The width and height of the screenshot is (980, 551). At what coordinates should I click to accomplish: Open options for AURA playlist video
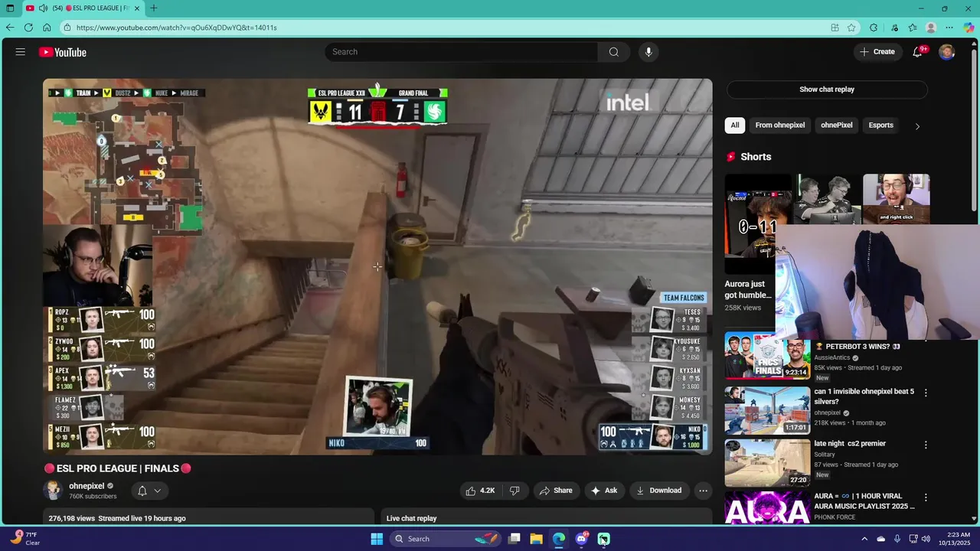(926, 497)
